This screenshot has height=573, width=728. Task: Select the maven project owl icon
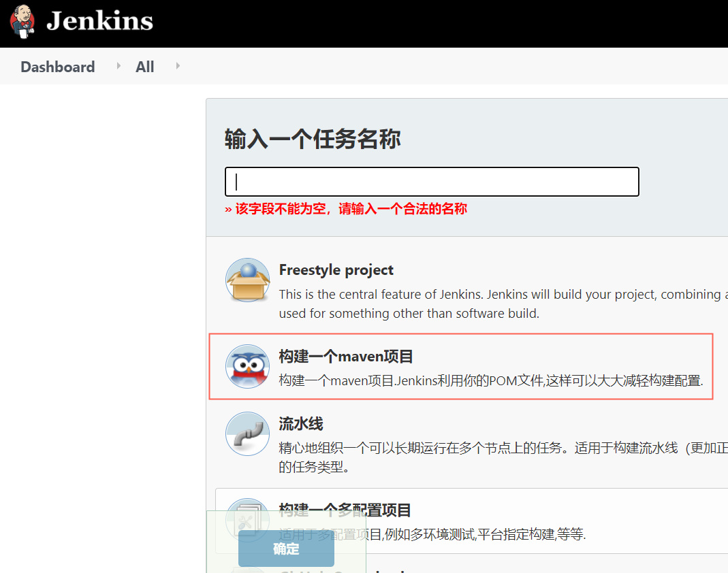pyautogui.click(x=247, y=367)
